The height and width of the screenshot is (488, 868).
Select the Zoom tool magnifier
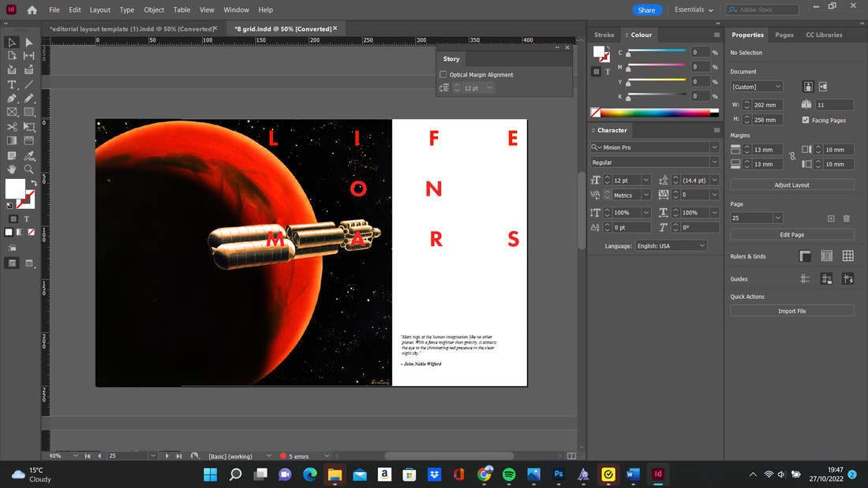[28, 169]
